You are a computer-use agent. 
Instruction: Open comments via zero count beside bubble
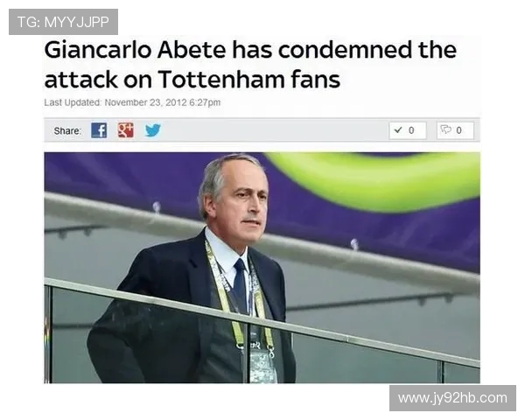(459, 130)
